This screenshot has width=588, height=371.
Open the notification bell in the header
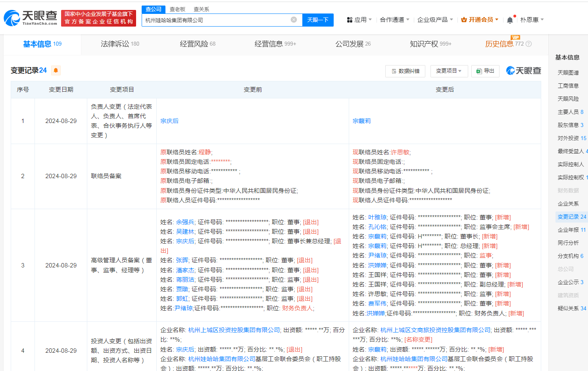point(510,20)
